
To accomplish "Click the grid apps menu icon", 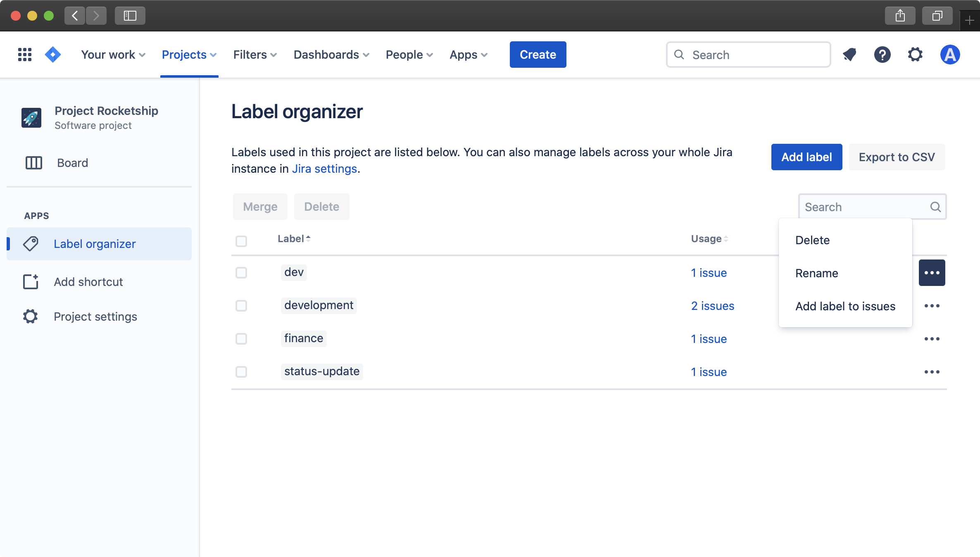I will 25,55.
